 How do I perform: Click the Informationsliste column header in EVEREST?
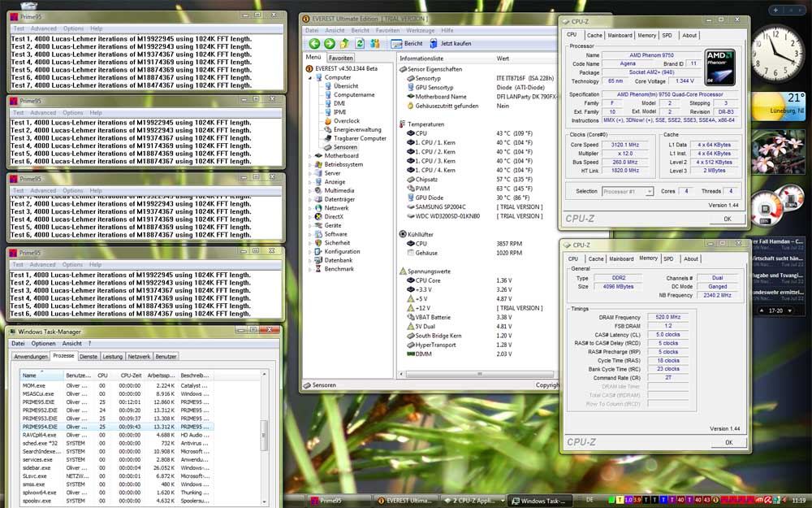pos(445,59)
